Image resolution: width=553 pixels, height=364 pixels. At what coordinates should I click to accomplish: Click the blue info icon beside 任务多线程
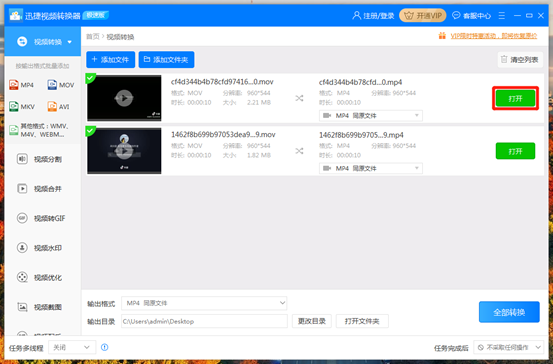click(105, 347)
